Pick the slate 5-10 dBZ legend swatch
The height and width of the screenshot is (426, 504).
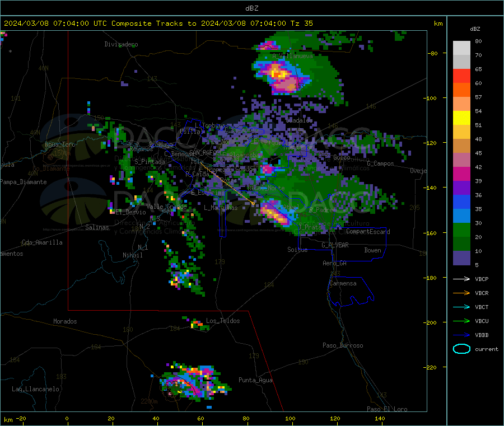tap(461, 258)
